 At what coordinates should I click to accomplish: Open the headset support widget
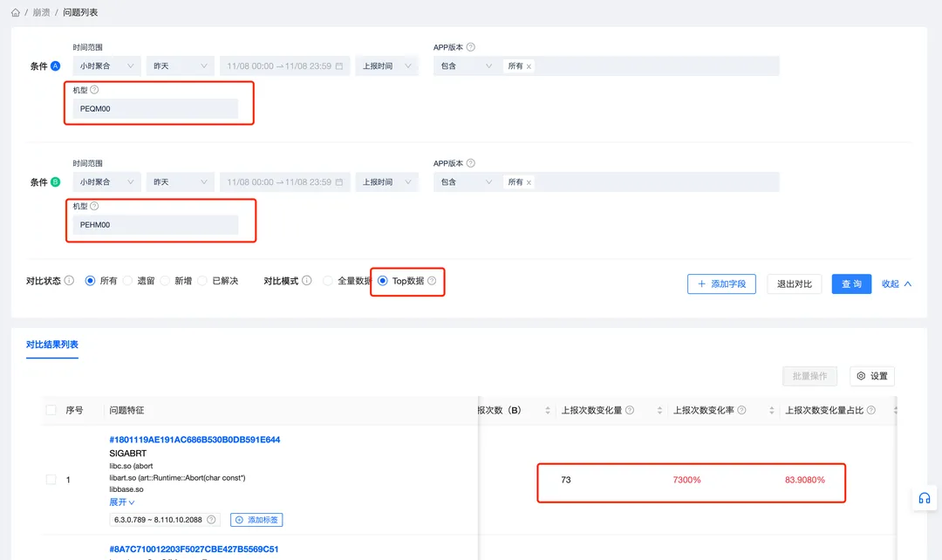coord(924,498)
